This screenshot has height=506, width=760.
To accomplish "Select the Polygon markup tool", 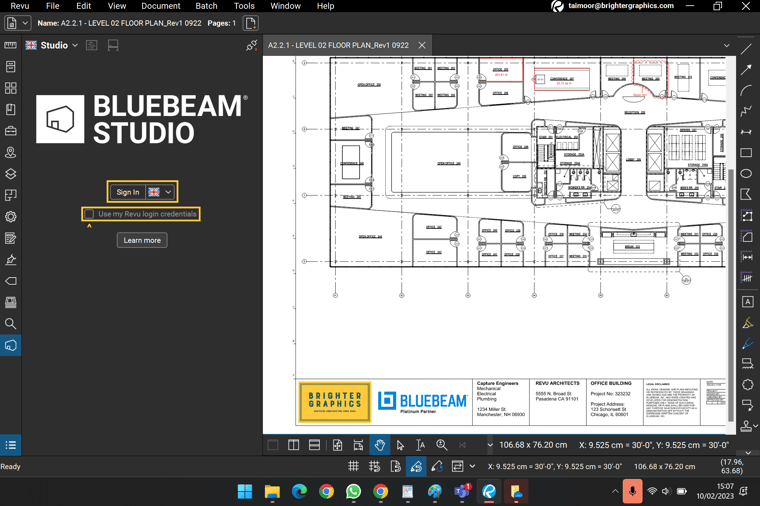I will (746, 194).
